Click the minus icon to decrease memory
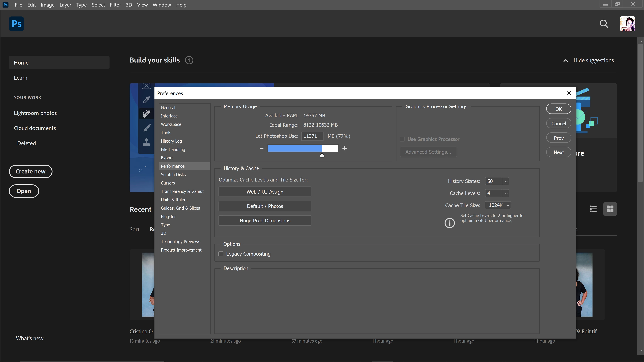This screenshot has width=644, height=362. click(261, 148)
